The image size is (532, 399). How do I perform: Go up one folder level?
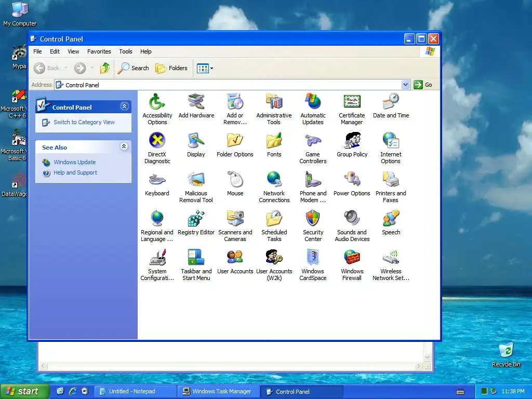tap(105, 68)
